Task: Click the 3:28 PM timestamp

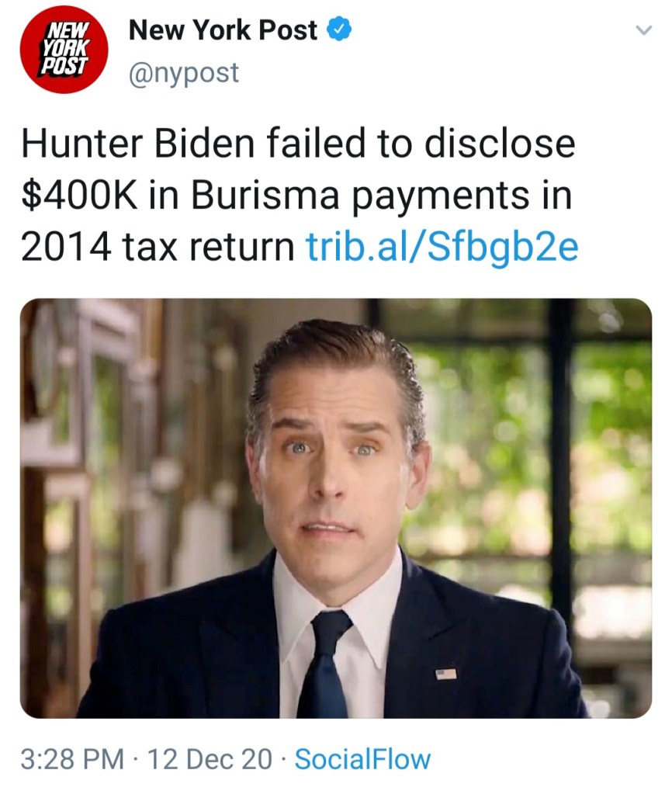Action: tap(71, 758)
